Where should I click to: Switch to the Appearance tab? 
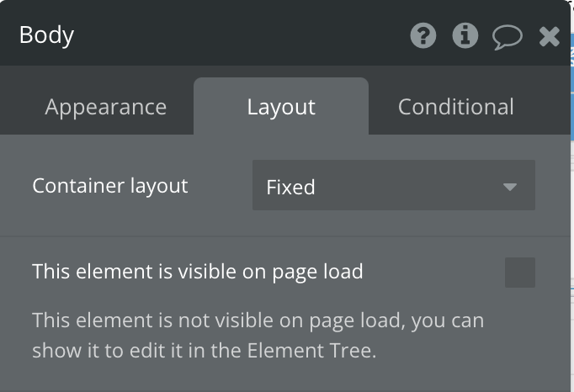pos(106,107)
